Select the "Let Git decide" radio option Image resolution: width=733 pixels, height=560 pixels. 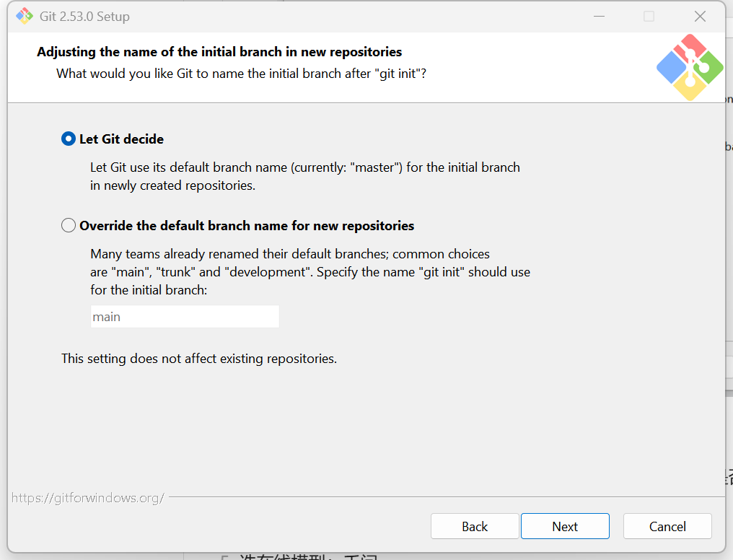[113, 139]
